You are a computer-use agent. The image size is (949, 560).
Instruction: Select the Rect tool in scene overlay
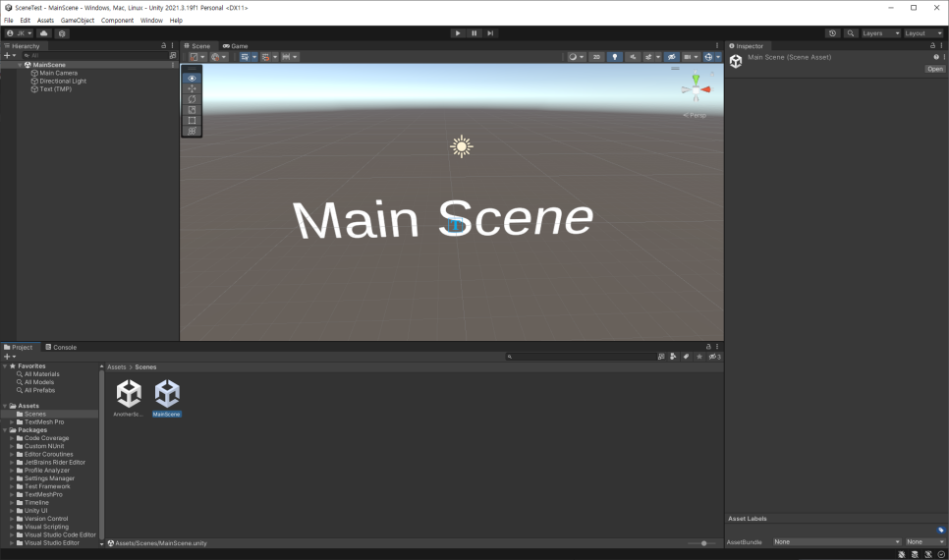(192, 121)
